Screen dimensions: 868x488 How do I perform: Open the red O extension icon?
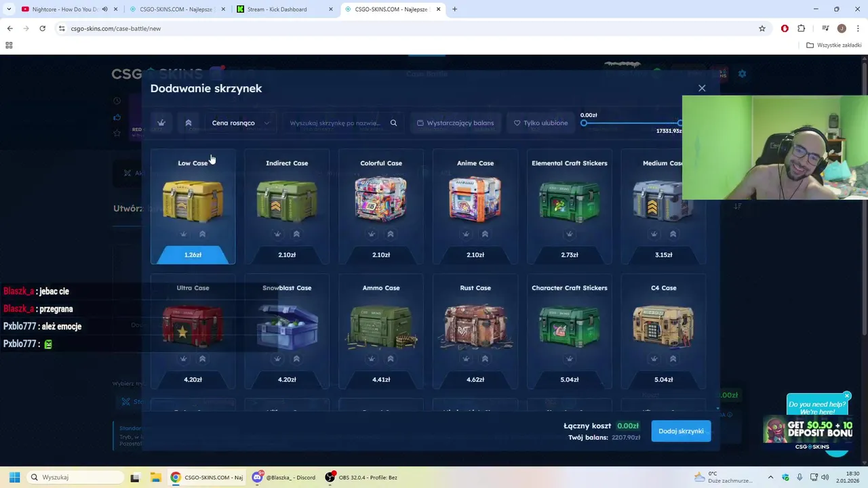(x=785, y=28)
